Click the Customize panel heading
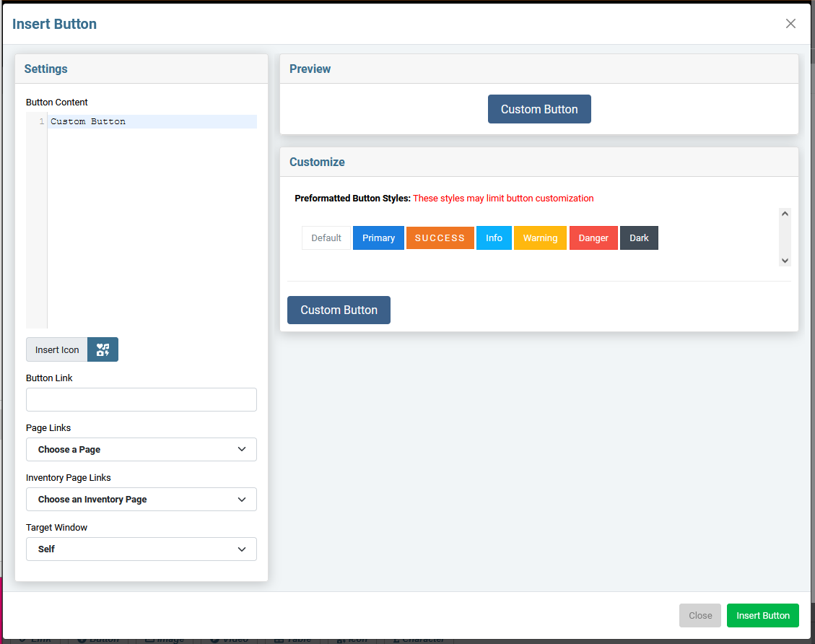815x644 pixels. pos(317,162)
